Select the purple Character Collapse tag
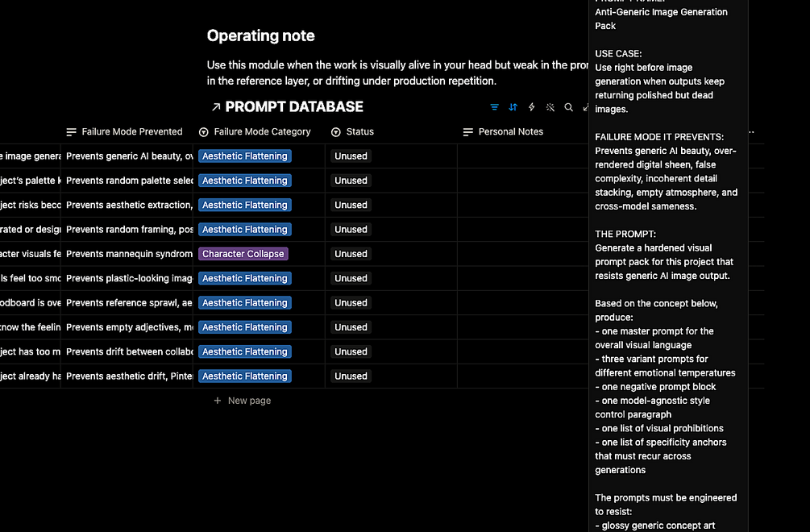This screenshot has width=810, height=532. (243, 254)
